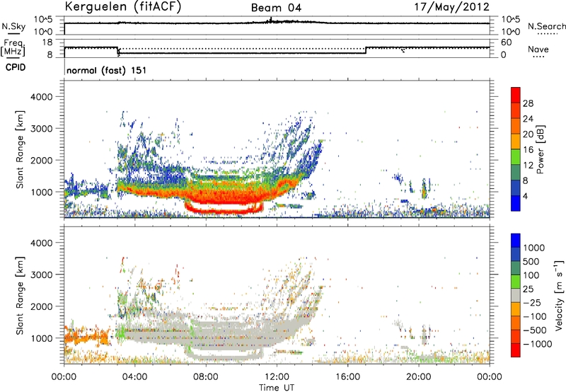Screen dimensions: 566x392
Task: Click the '20:00' time tick label
Action: pos(419,377)
